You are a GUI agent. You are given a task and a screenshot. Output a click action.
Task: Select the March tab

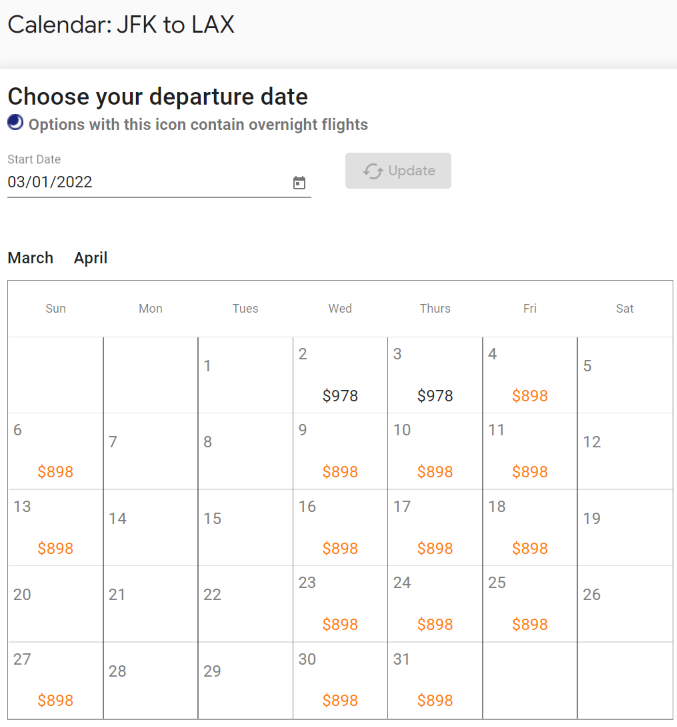point(31,258)
